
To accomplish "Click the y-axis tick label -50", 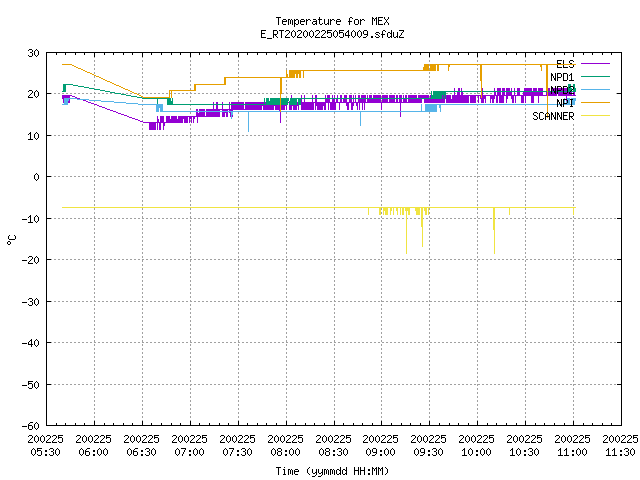I will tap(31, 385).
